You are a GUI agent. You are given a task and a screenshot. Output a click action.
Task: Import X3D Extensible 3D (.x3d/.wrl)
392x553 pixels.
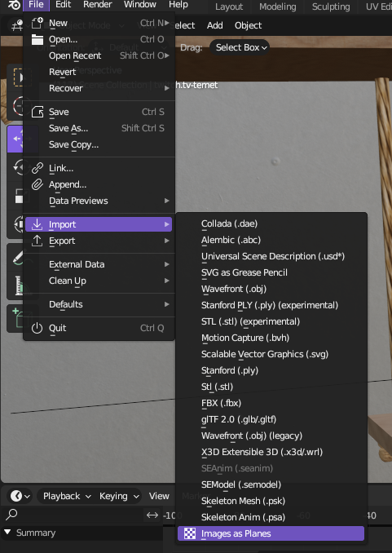coord(271,452)
